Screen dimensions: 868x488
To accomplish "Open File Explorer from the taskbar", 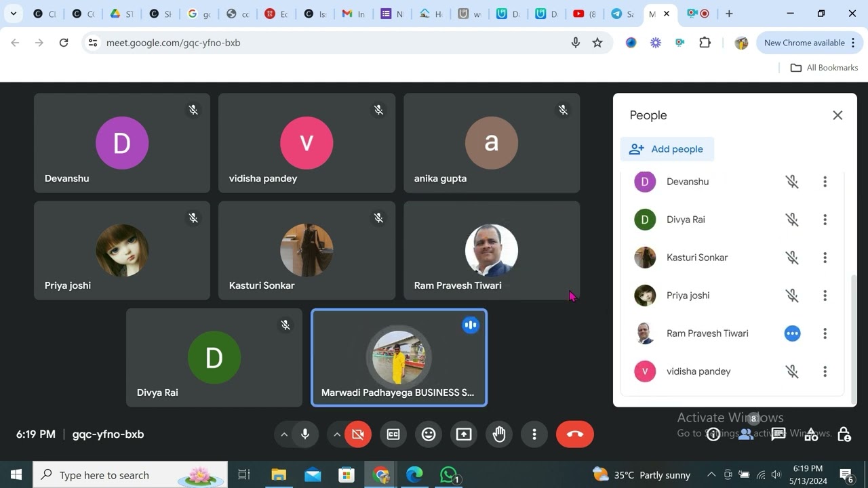I will coord(278,475).
